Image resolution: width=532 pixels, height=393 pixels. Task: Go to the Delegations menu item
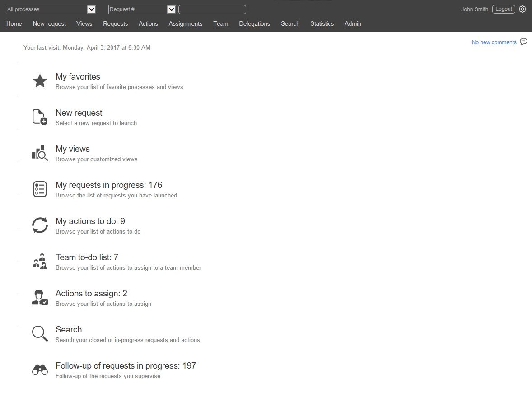coord(254,23)
